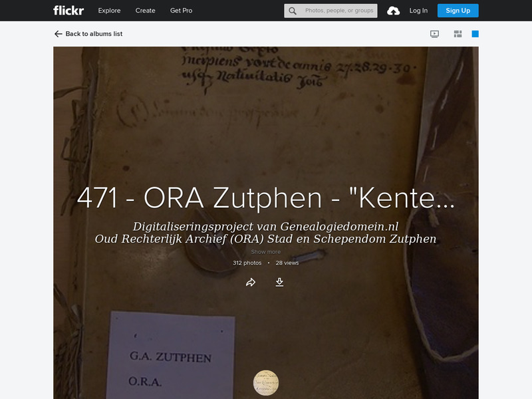Click the back arrow beside albums list
Screen dimensions: 532x399
[x=57, y=33]
